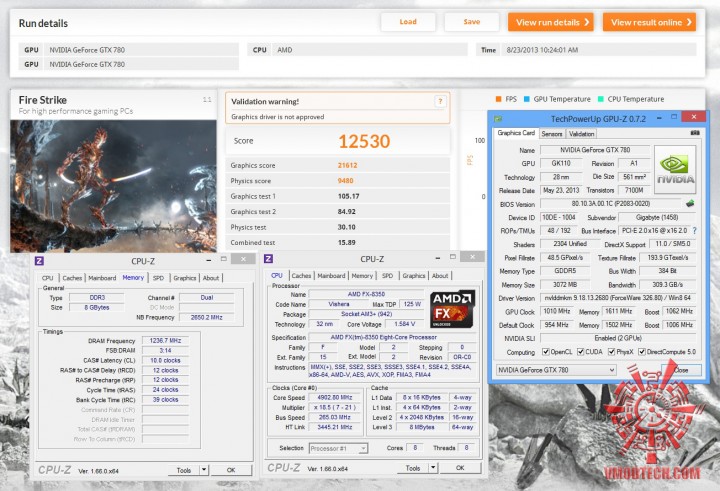Close the CPU-Z Memory window
Screen dimensions: 720x491
(243, 259)
